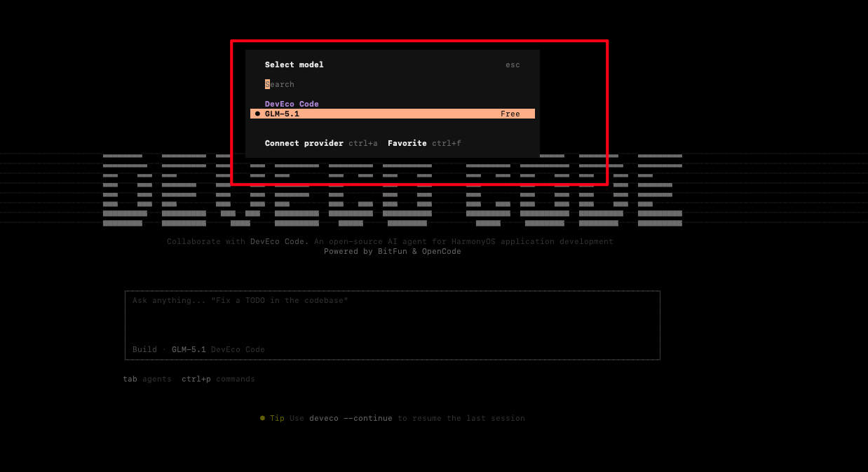Click the selected bullet dot beside GLM-5.1
The height and width of the screenshot is (472, 868).
[257, 114]
